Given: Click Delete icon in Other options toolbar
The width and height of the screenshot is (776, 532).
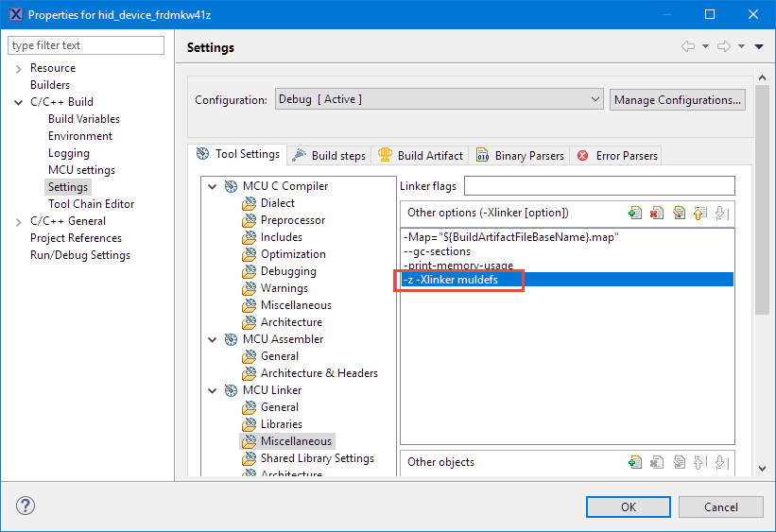Looking at the screenshot, I should coord(657,214).
